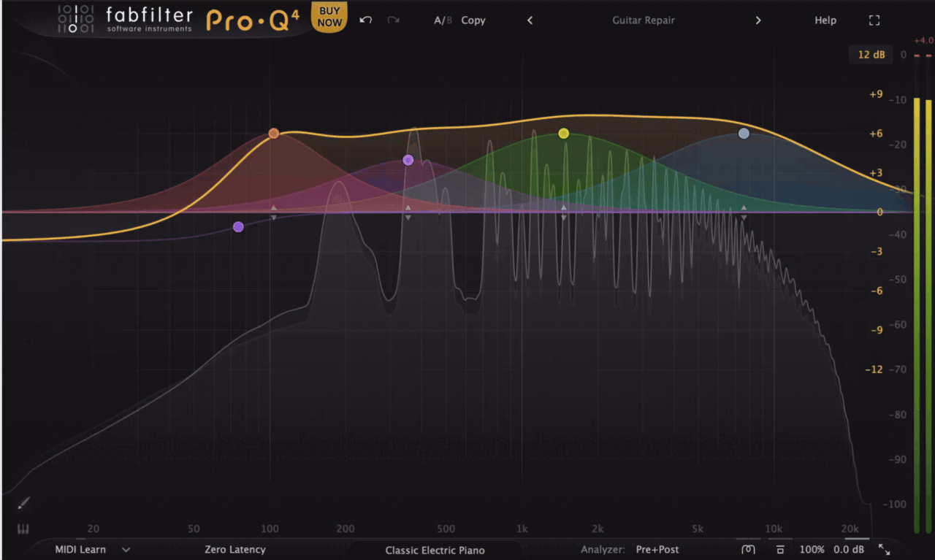This screenshot has height=560, width=935.
Task: Select the lower purple band node near 75 Hz
Action: pos(238,227)
